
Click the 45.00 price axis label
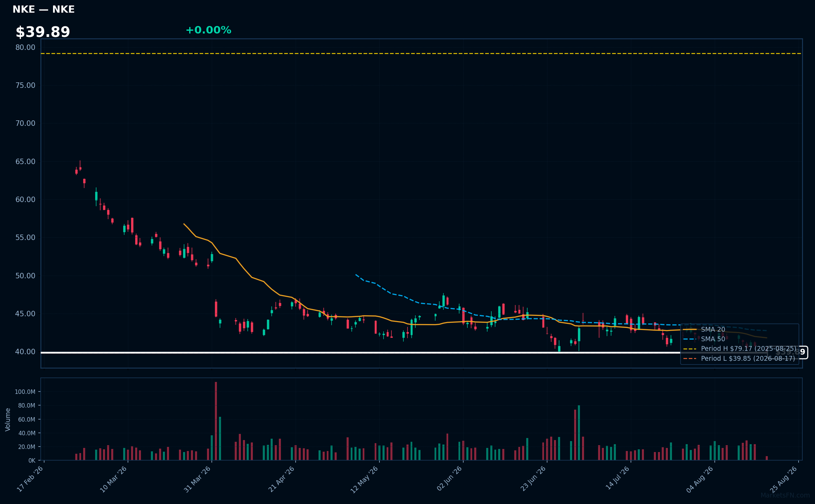pos(25,314)
